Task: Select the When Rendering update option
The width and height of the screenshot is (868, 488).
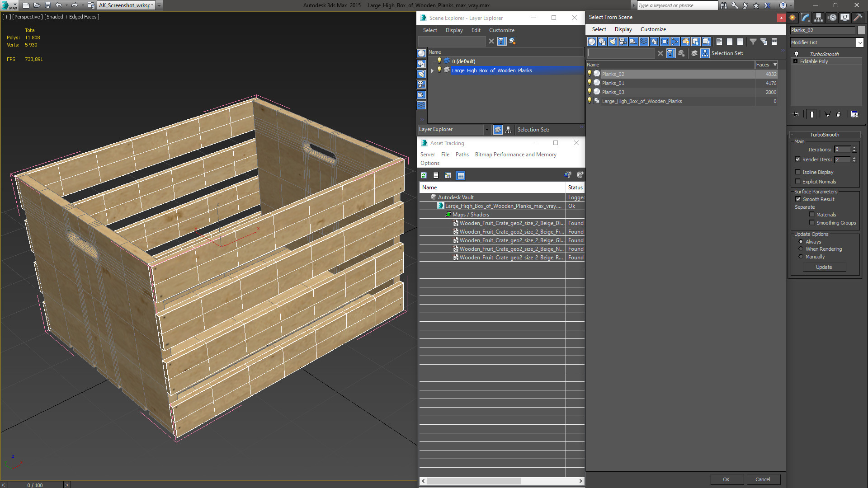Action: (x=801, y=249)
